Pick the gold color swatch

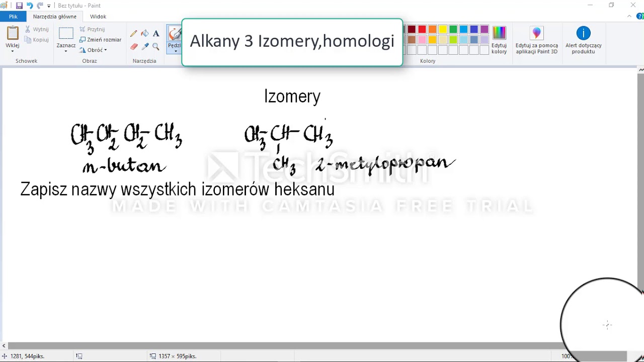click(432, 40)
